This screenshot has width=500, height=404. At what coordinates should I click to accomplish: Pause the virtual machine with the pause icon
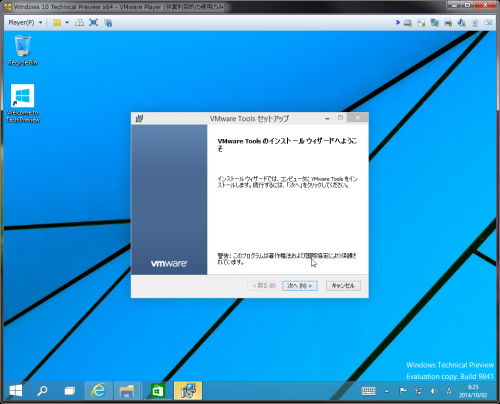click(x=57, y=23)
